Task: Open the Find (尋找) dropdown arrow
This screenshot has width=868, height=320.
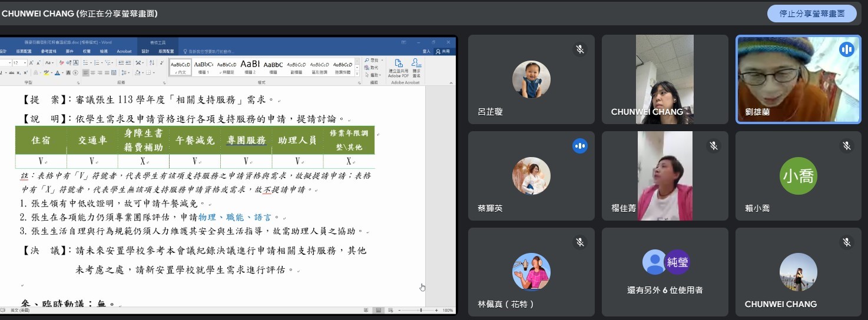Action: tap(382, 61)
